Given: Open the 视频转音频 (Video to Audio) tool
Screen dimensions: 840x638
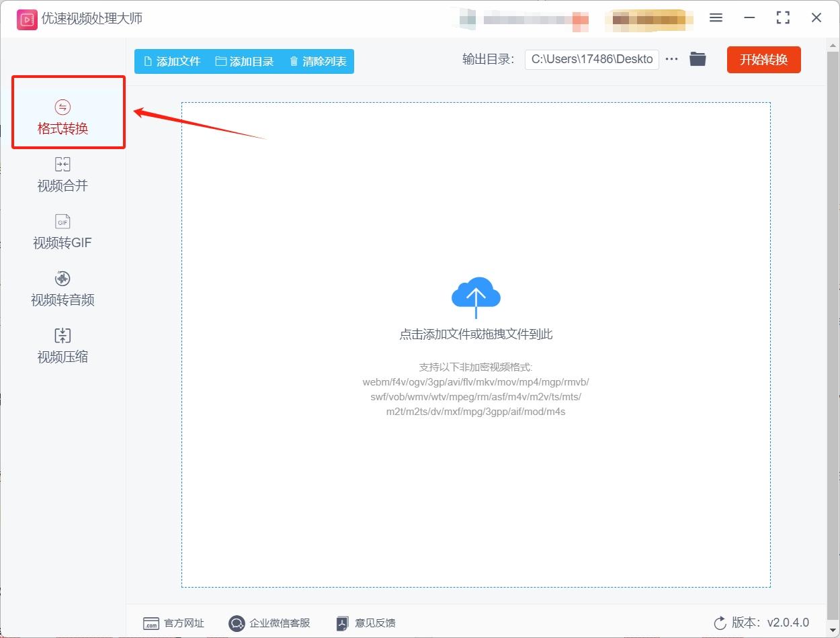Looking at the screenshot, I should [x=62, y=289].
